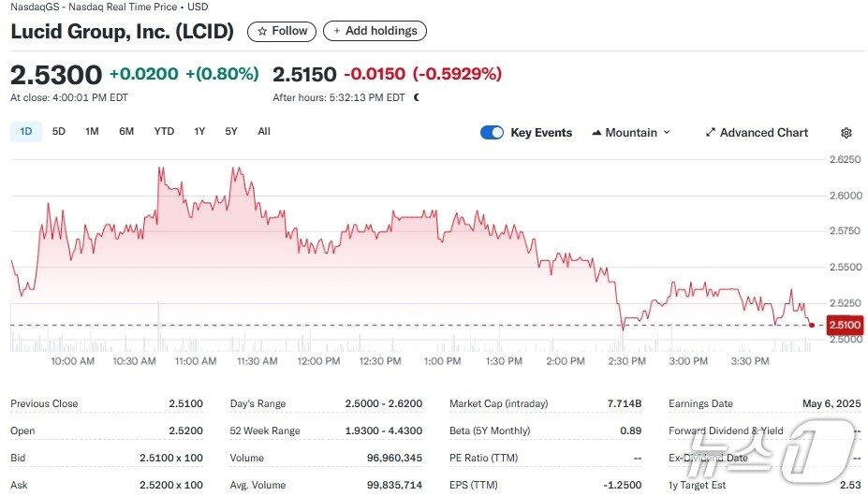Show the 1Y chart range
This screenshot has height=496, width=868.
pyautogui.click(x=199, y=132)
